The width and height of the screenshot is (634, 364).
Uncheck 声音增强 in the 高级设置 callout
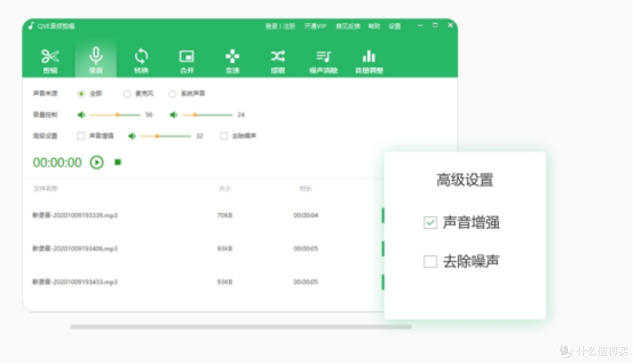tap(430, 223)
